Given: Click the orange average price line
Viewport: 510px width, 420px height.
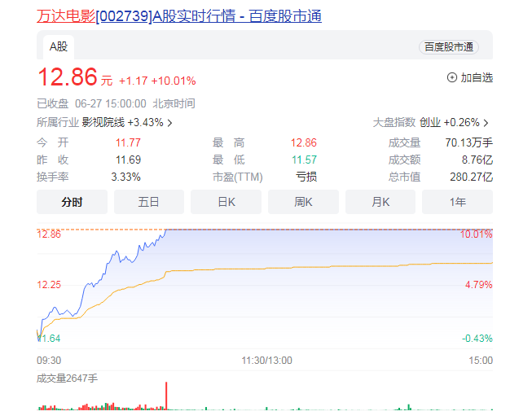Looking at the screenshot, I should [x=326, y=267].
